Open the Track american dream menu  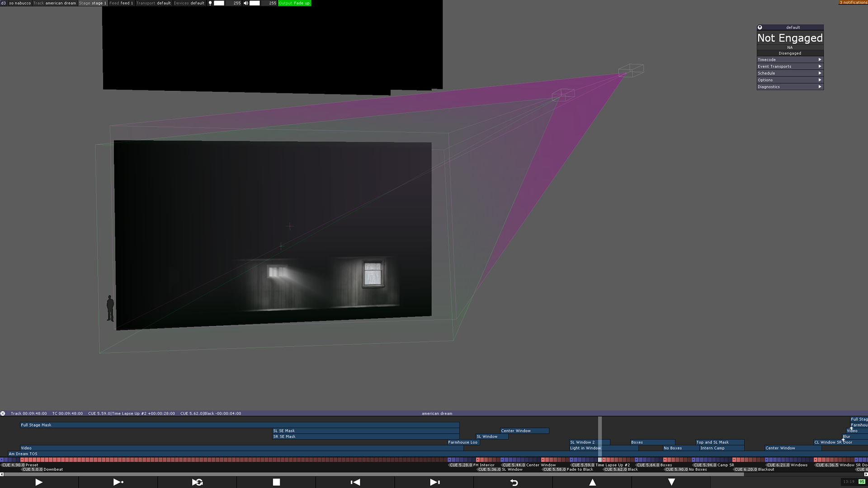(55, 3)
